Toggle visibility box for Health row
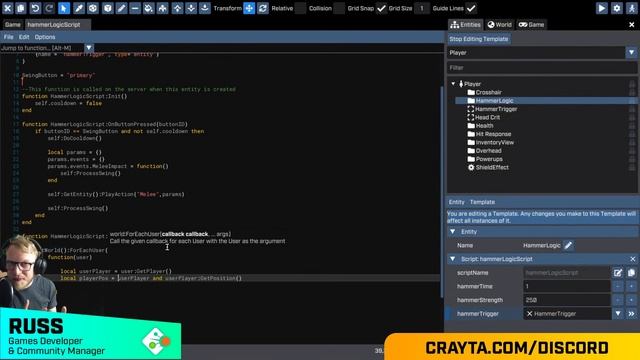 [632, 126]
